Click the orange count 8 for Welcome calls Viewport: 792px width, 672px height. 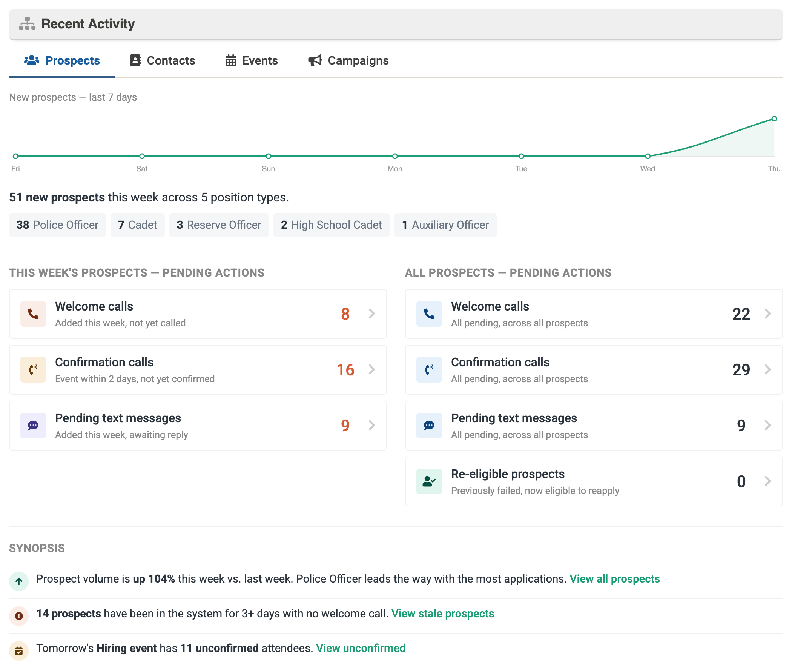tap(345, 314)
